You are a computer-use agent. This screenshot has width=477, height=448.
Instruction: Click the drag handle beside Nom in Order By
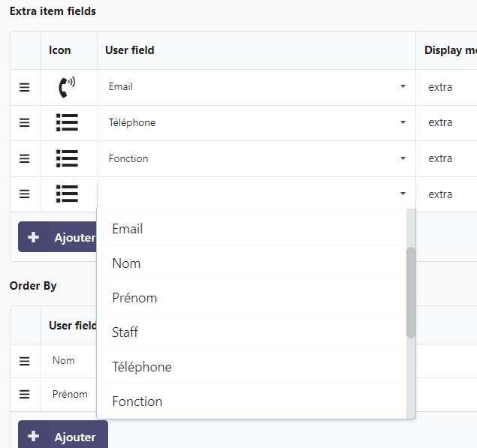[25, 361]
